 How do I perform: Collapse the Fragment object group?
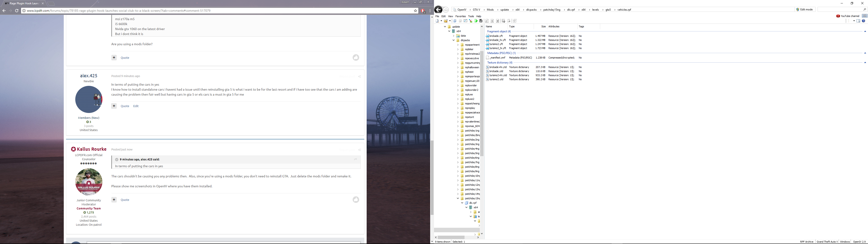coord(865,31)
